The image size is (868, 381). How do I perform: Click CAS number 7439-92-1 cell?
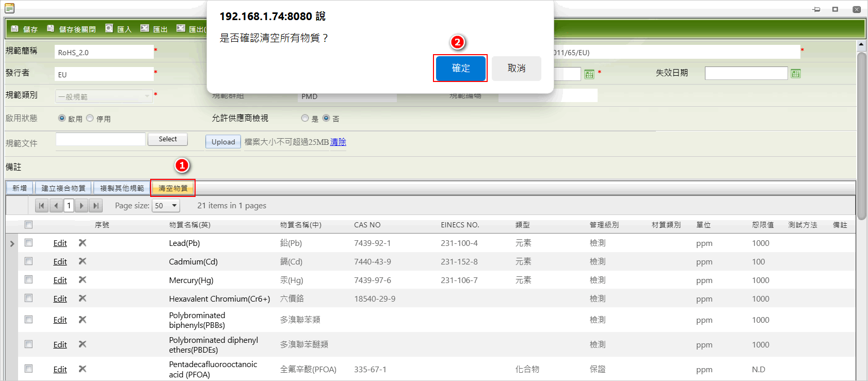372,243
